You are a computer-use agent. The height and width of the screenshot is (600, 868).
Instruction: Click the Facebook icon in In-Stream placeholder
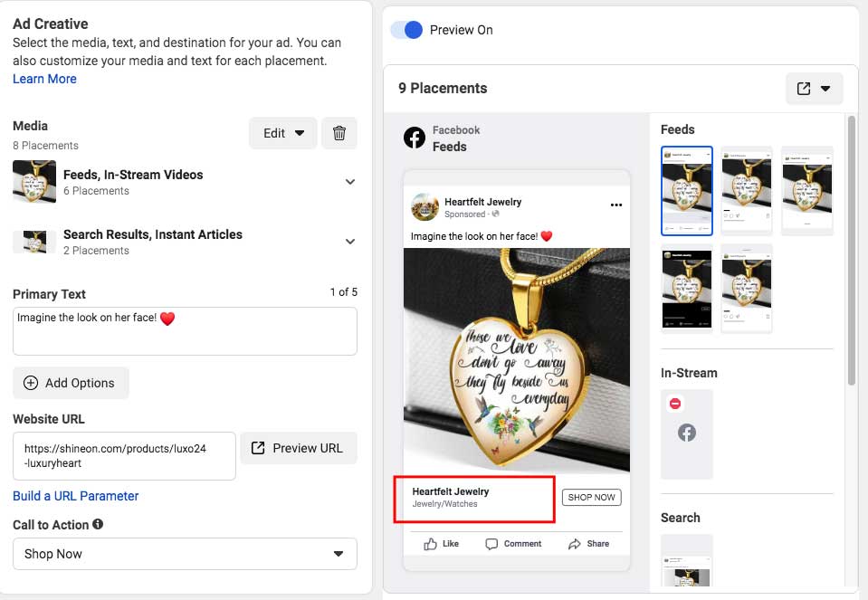point(687,433)
